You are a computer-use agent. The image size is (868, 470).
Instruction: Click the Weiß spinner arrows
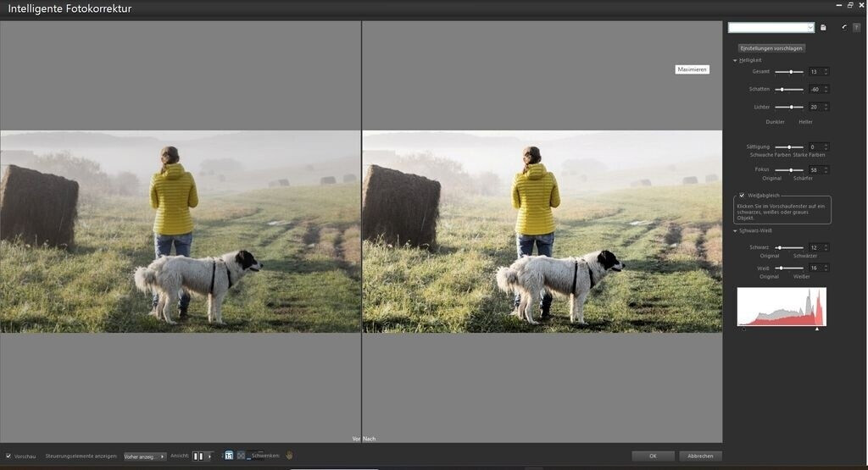(x=826, y=268)
